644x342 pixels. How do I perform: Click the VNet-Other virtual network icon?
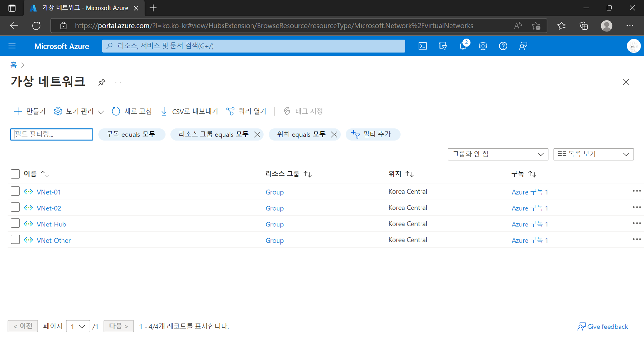[28, 240]
